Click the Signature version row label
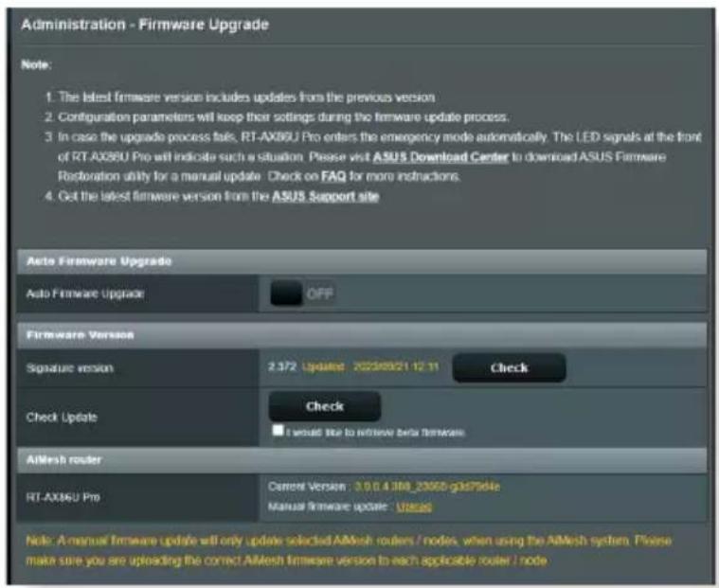719x588 pixels. click(70, 368)
